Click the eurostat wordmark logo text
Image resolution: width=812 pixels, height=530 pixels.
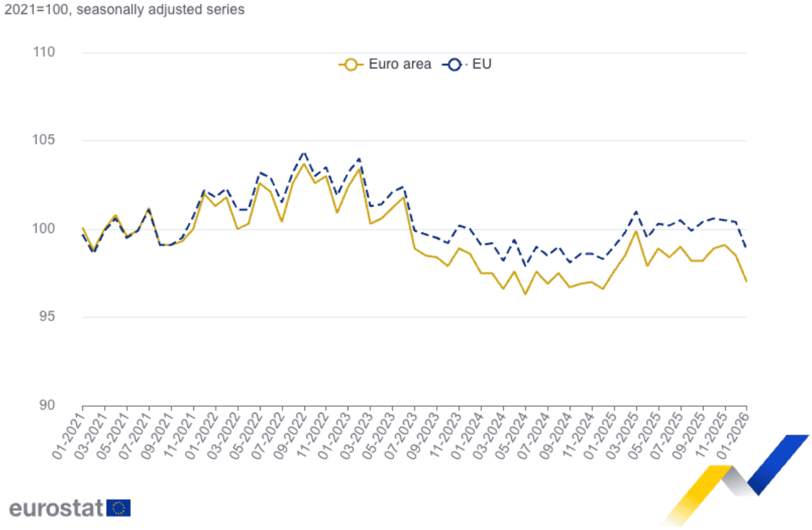point(56,507)
